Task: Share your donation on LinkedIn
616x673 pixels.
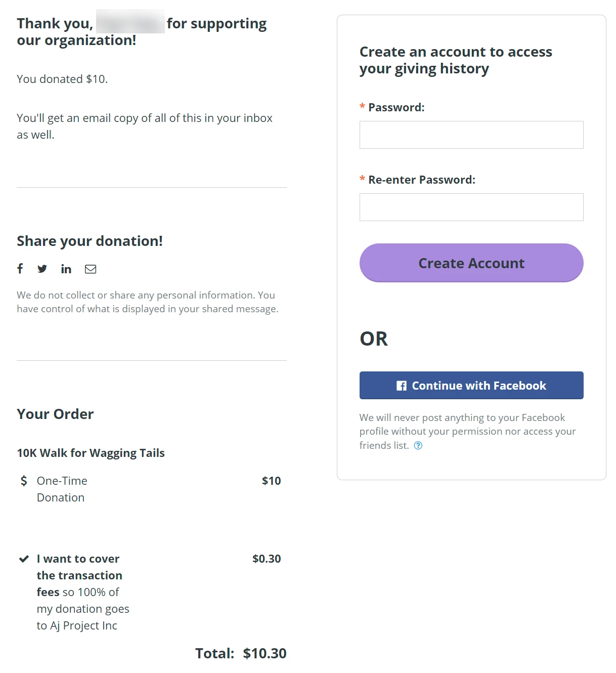Action: click(x=66, y=269)
